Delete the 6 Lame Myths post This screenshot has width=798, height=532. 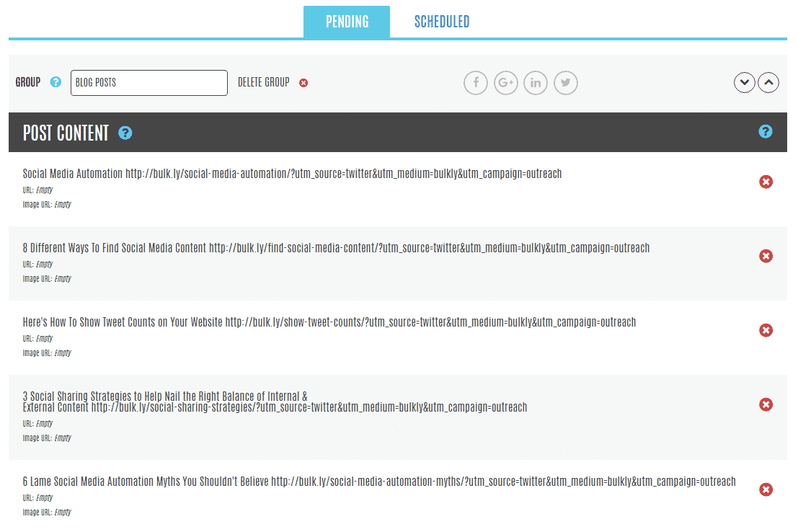[766, 489]
